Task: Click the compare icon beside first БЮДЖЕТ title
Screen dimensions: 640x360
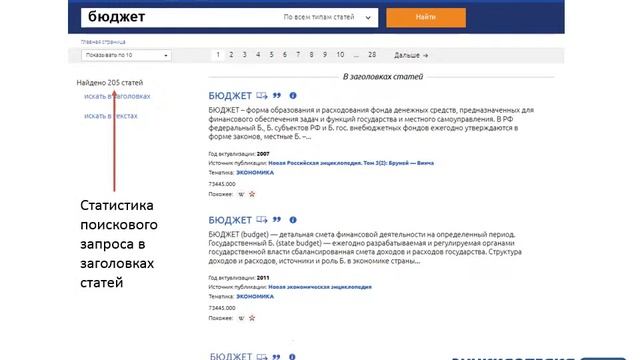Action: tap(262, 96)
